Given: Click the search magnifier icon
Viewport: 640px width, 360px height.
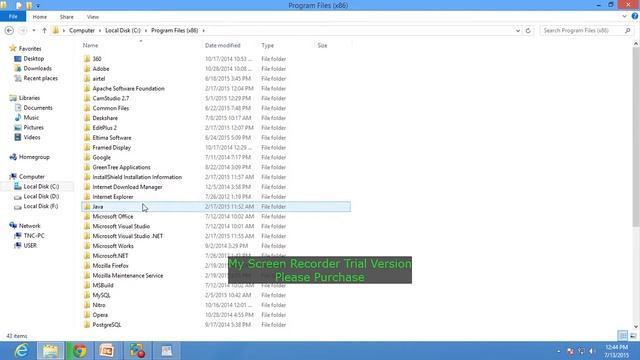Looking at the screenshot, I should click(x=627, y=31).
